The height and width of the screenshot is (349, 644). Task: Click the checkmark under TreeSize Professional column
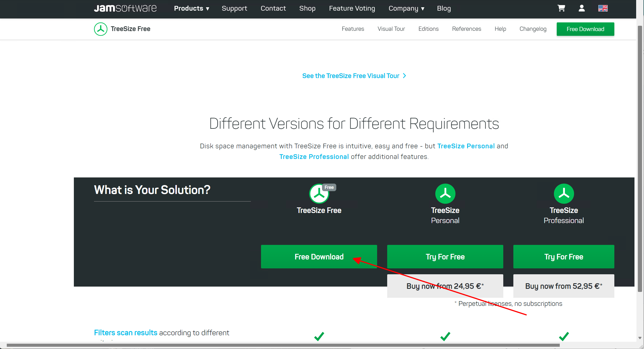pos(564,336)
